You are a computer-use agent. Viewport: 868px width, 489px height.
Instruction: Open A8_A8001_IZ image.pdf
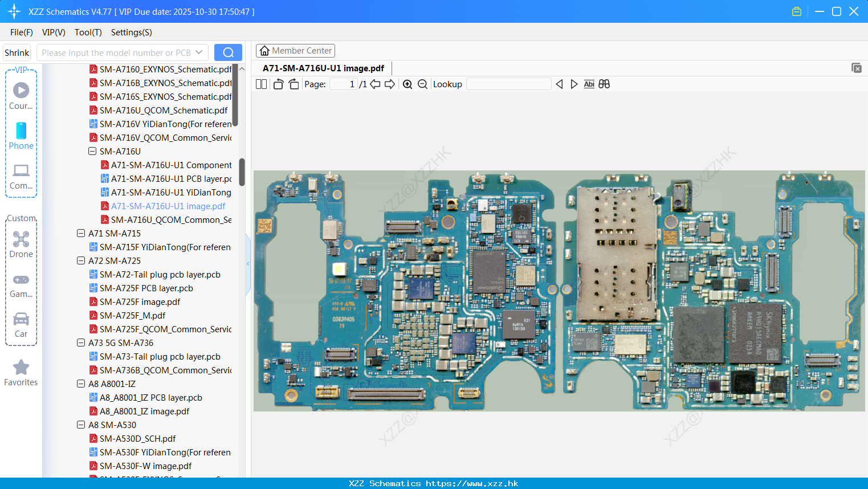tap(140, 411)
